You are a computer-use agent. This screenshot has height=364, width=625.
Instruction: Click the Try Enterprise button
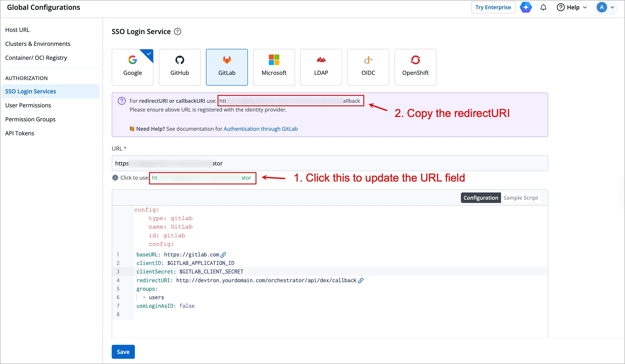493,7
